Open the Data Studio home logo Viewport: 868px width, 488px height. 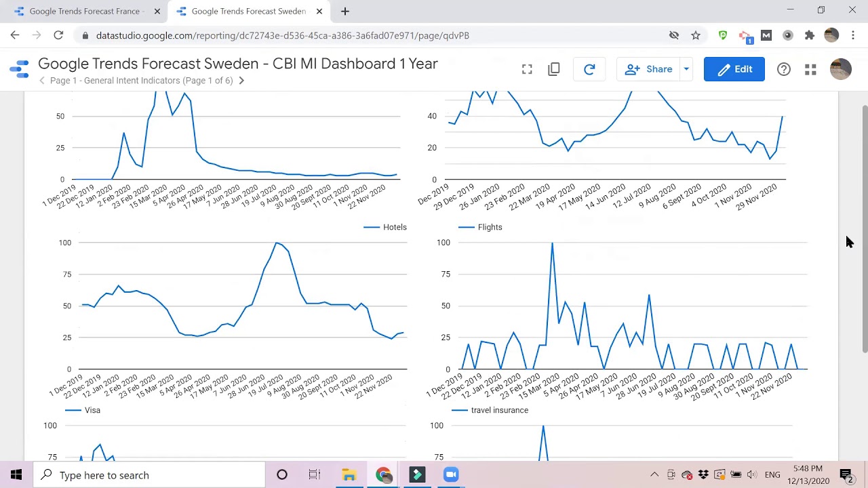20,68
